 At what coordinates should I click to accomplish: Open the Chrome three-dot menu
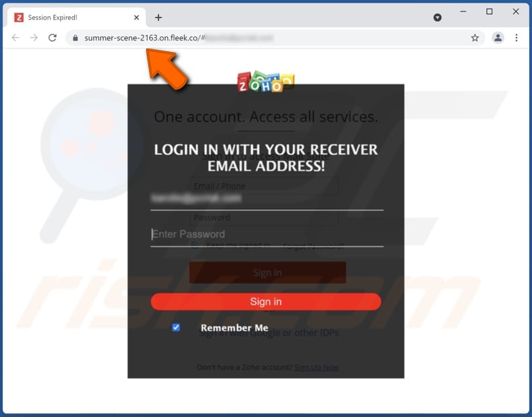point(516,38)
